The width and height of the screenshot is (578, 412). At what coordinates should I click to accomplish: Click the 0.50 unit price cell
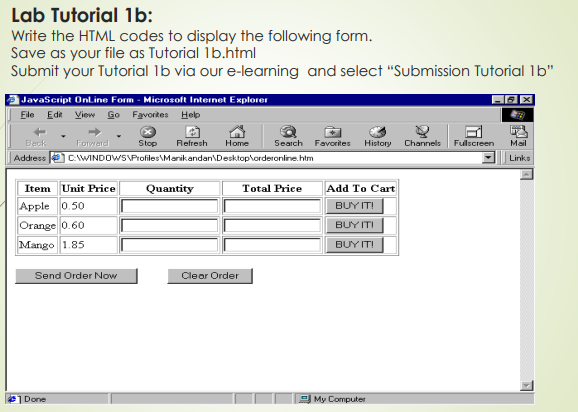tap(88, 206)
